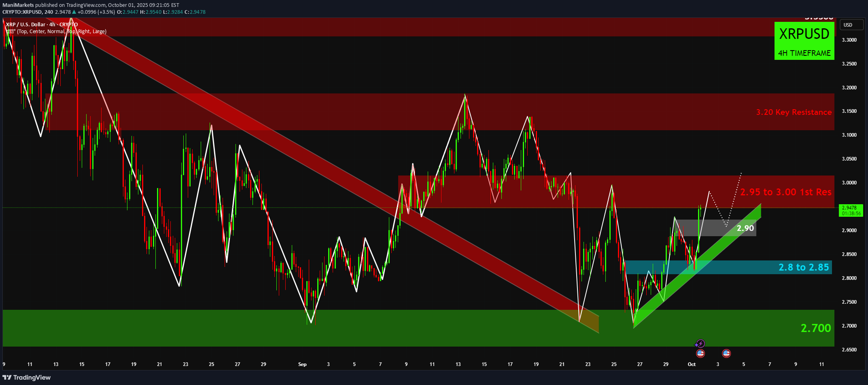
Task: Select the 2.95 to 3.00 1st Res label
Action: pyautogui.click(x=785, y=192)
